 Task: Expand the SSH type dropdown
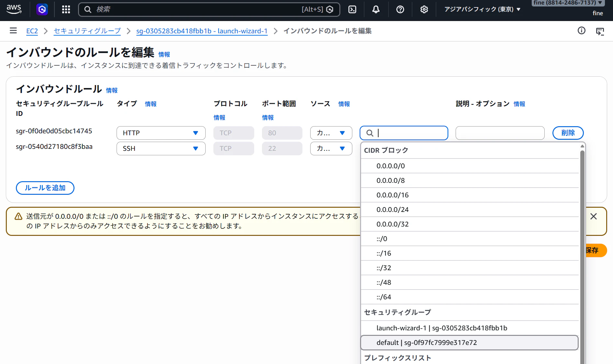(x=161, y=149)
